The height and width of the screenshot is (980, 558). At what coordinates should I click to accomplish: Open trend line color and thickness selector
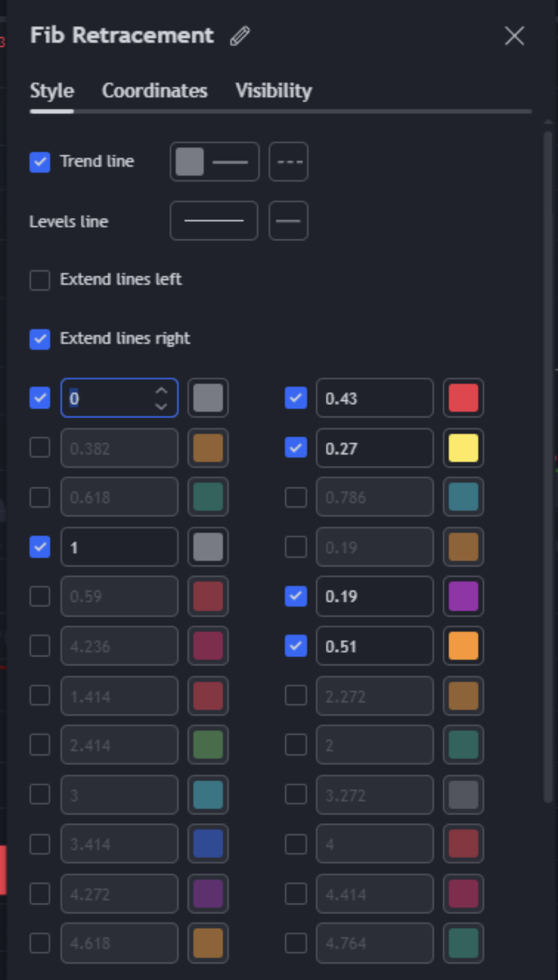coord(215,162)
